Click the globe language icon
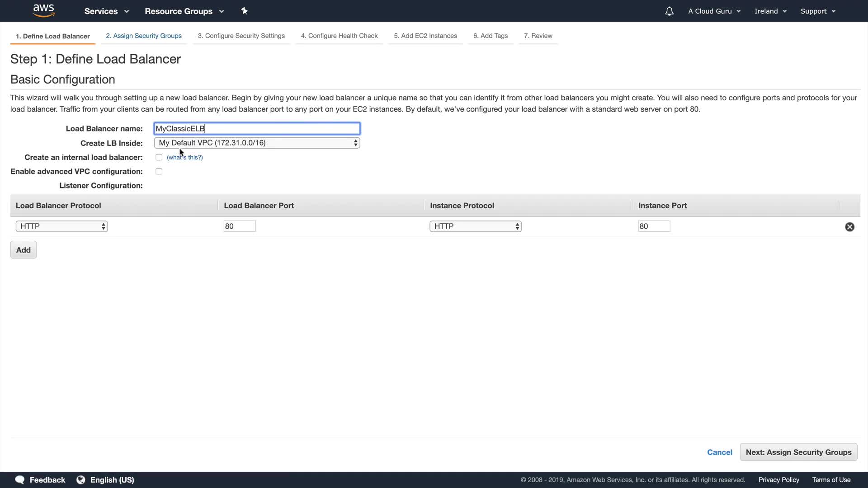The width and height of the screenshot is (868, 488). coord(81,480)
